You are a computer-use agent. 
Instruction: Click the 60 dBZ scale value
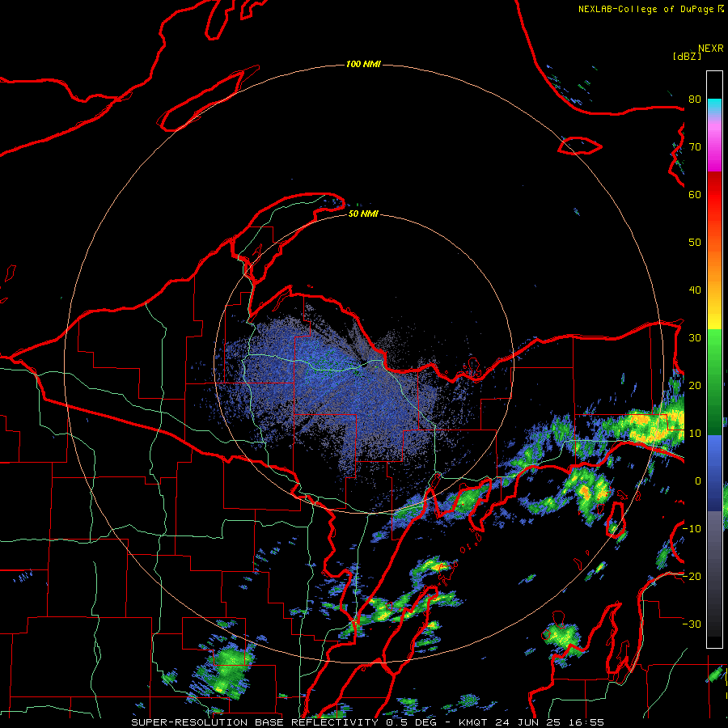(695, 195)
